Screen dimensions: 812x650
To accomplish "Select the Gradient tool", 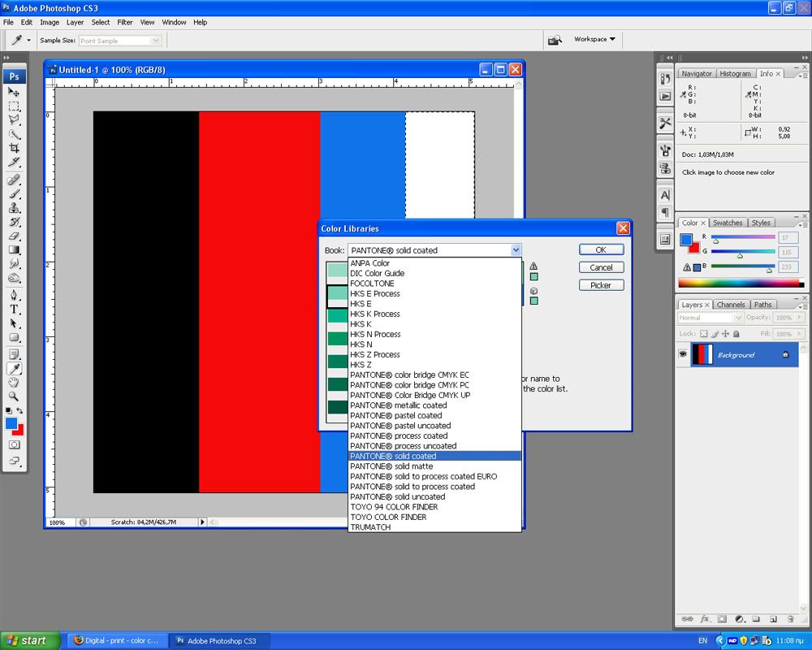I will 15,250.
